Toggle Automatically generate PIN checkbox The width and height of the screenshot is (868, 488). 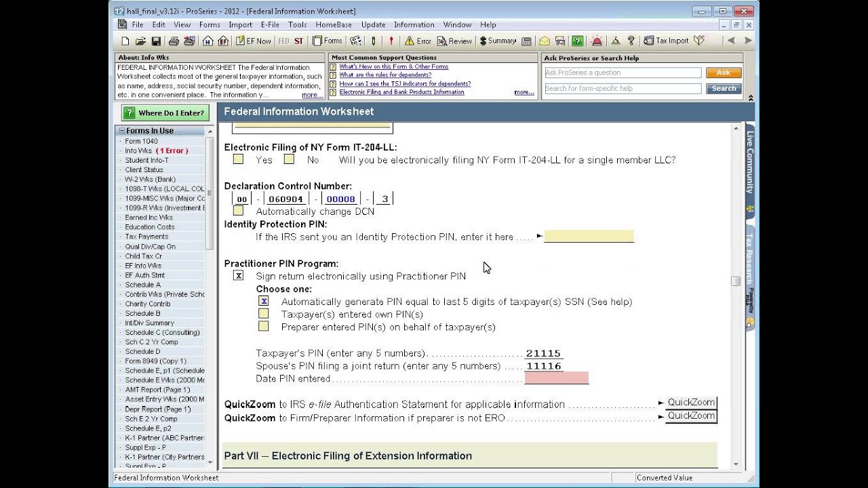click(264, 301)
